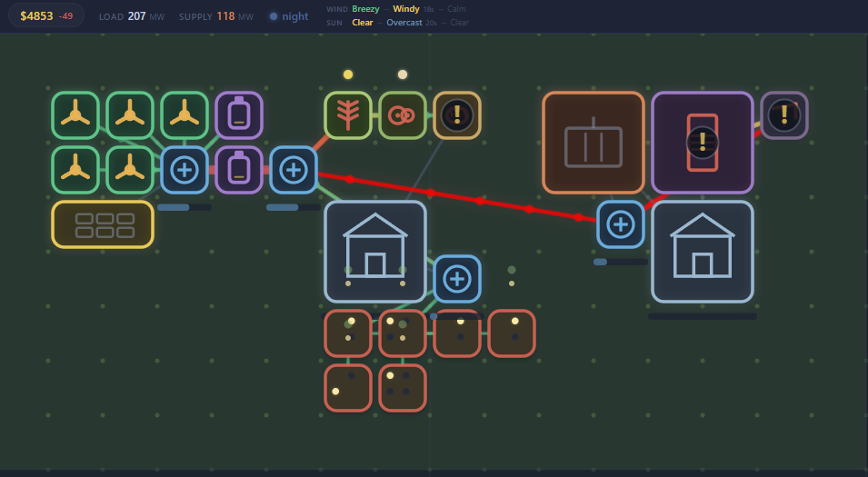Click the warning tile at the top-right corner
This screenshot has width=868, height=477.
tap(783, 115)
